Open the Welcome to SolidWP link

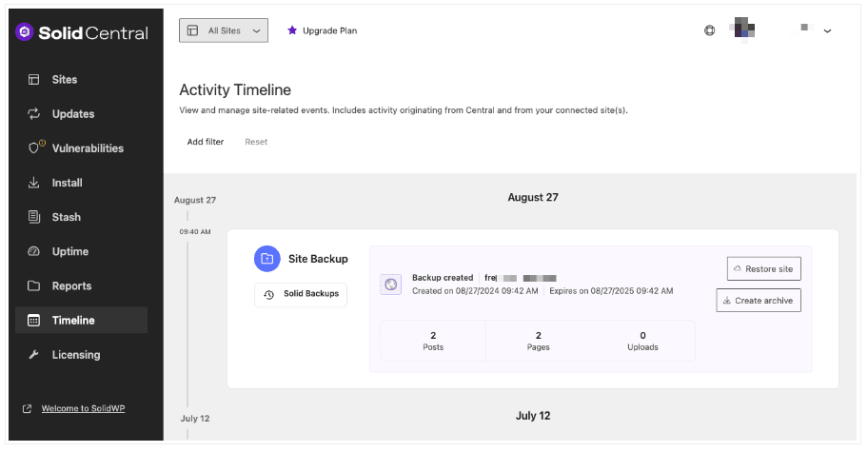click(83, 409)
